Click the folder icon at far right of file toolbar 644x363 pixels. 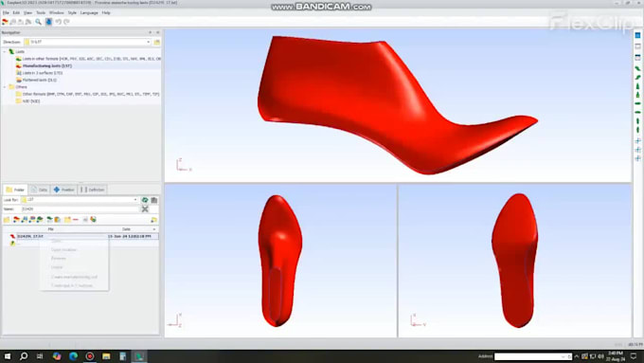pyautogui.click(x=153, y=220)
